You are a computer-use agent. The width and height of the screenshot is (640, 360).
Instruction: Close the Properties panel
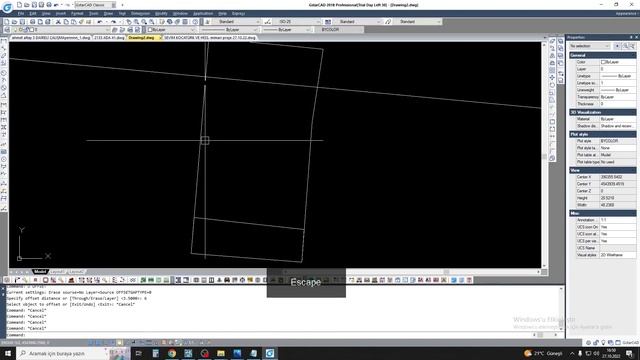tap(636, 37)
